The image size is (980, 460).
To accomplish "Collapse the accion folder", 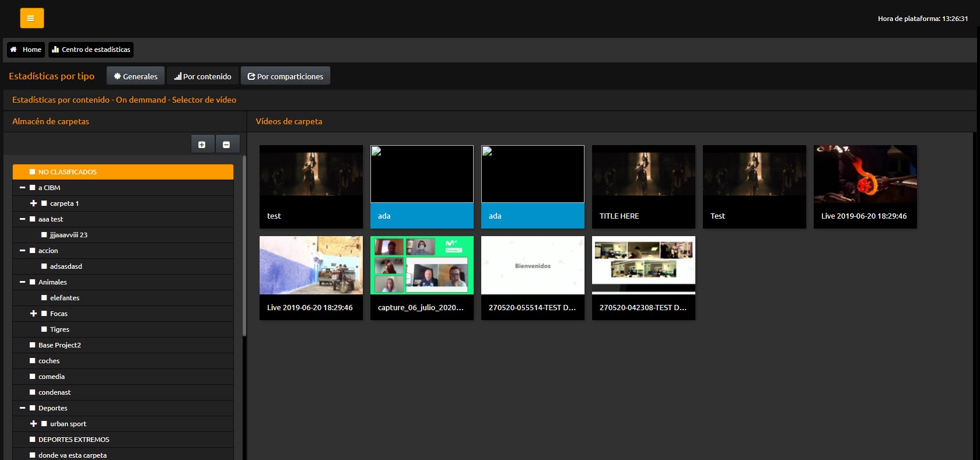I will pyautogui.click(x=22, y=251).
